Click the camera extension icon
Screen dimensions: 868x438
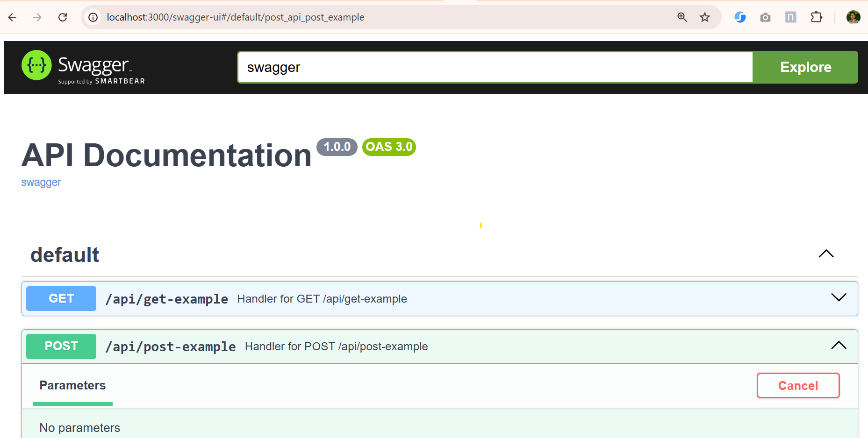click(765, 17)
